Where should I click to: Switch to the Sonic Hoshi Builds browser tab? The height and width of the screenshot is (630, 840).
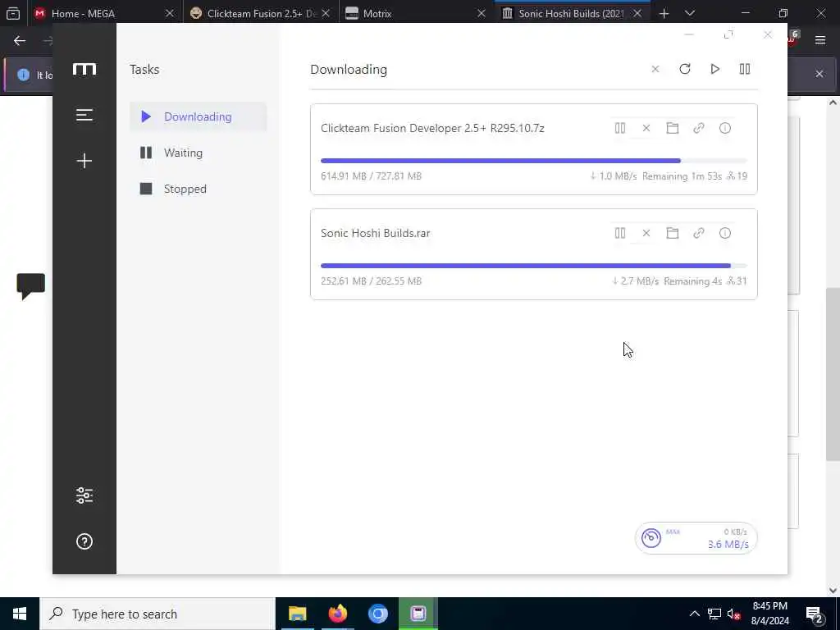point(571,13)
